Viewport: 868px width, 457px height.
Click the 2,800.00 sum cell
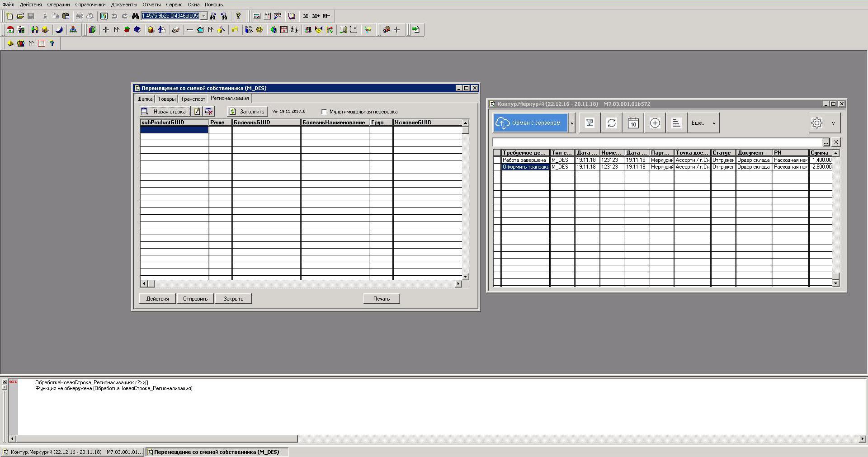[821, 167]
